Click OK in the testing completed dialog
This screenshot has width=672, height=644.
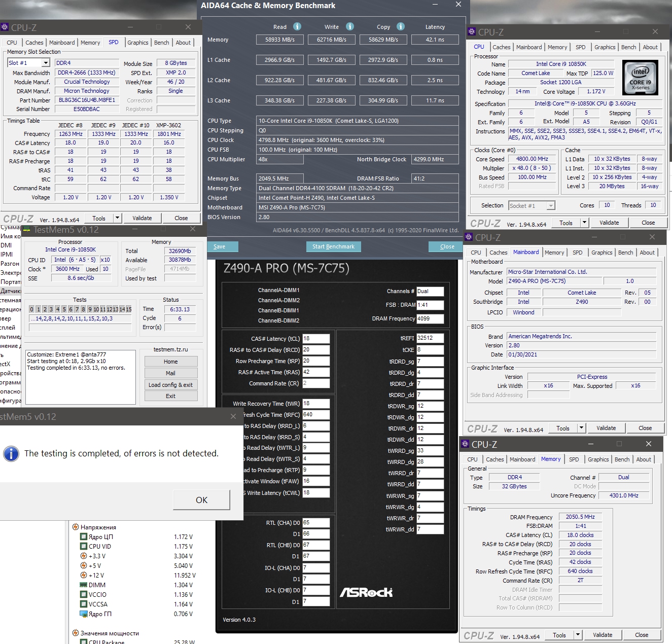click(x=201, y=500)
